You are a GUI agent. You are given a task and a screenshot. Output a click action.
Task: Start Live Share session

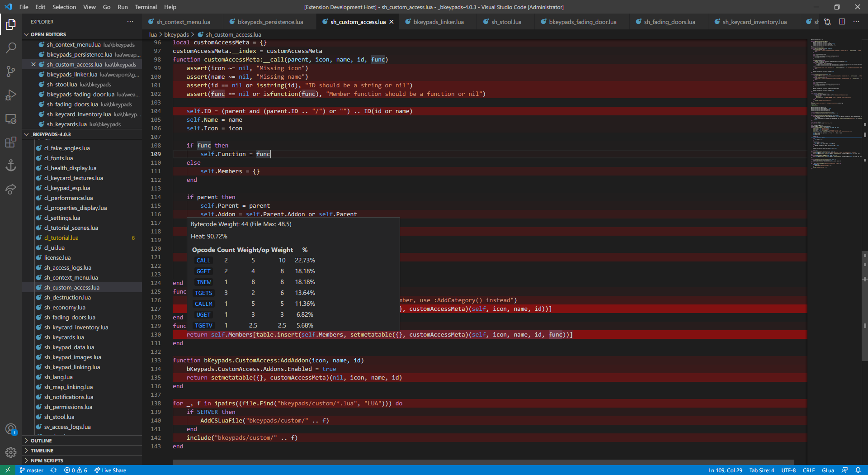pyautogui.click(x=110, y=470)
